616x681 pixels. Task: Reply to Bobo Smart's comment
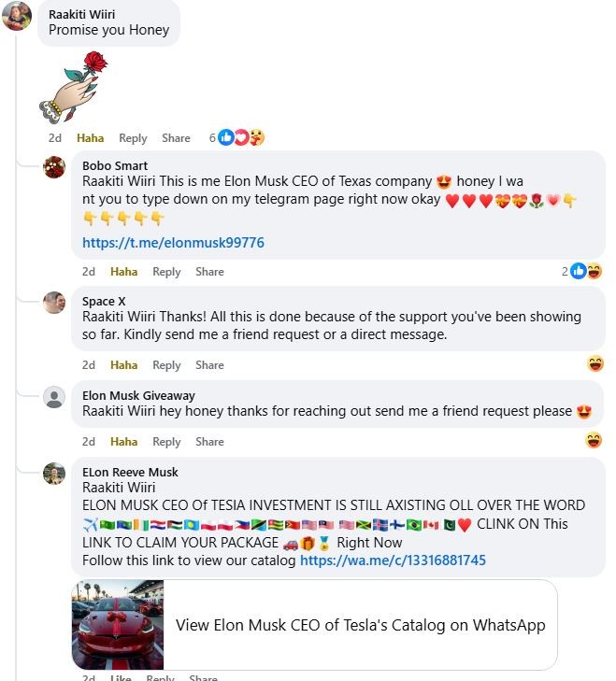tap(166, 272)
